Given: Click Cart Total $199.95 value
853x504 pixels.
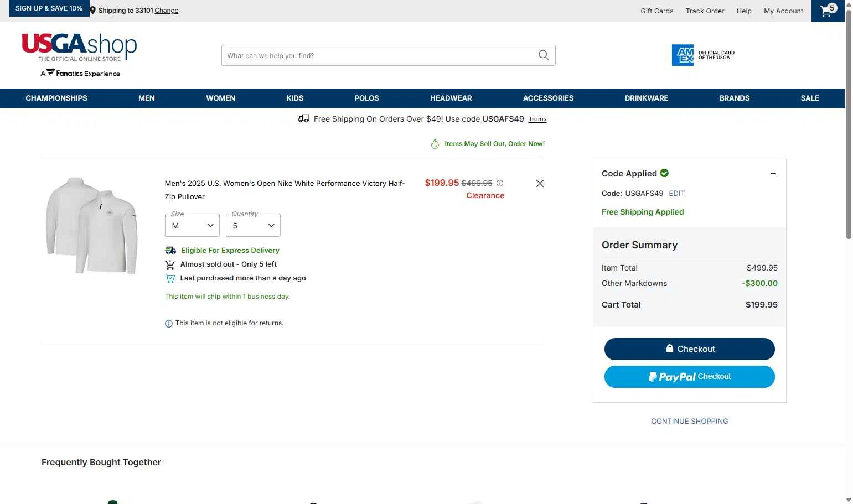Looking at the screenshot, I should tap(761, 305).
